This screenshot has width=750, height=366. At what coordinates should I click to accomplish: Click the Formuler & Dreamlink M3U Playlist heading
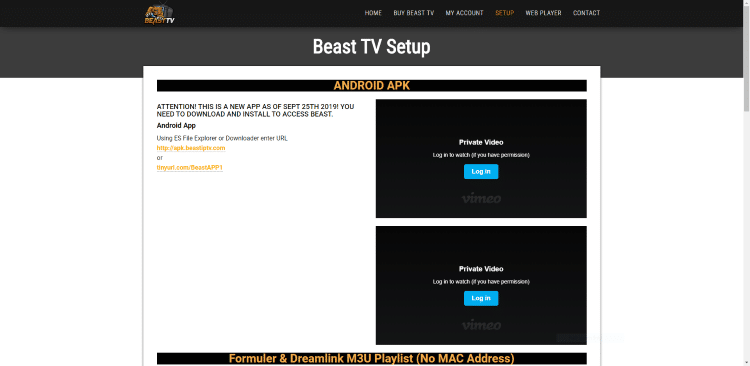372,358
